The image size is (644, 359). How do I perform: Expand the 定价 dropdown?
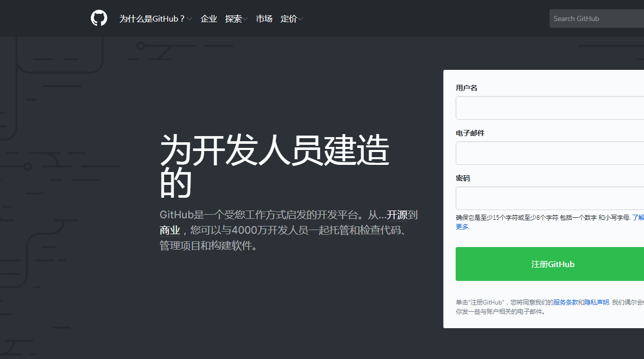291,18
